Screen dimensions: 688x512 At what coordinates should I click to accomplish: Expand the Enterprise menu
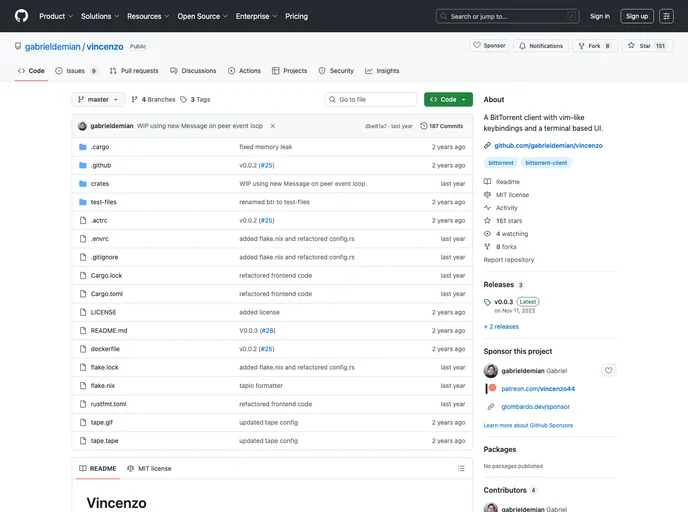coord(256,16)
